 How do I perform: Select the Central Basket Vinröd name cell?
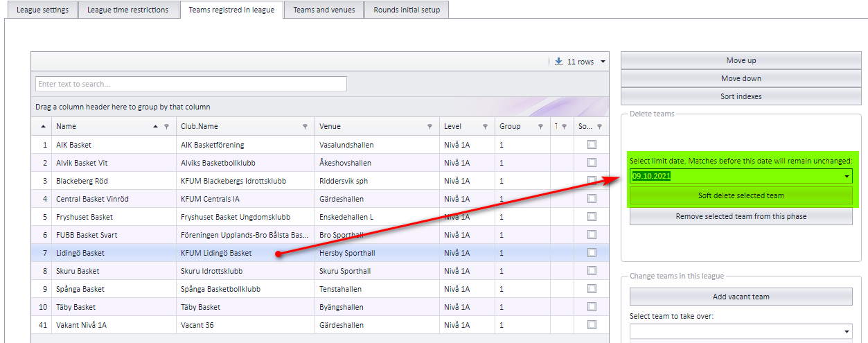(x=114, y=199)
